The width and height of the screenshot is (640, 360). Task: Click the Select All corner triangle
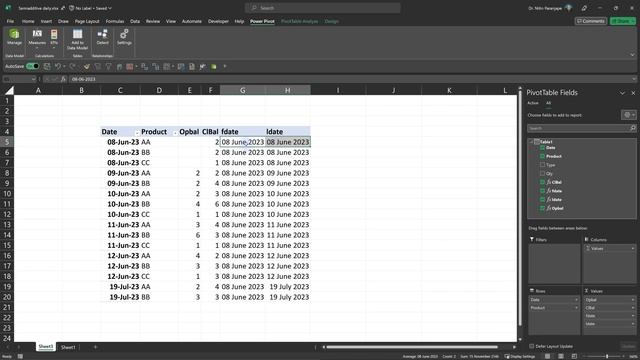tap(9, 90)
